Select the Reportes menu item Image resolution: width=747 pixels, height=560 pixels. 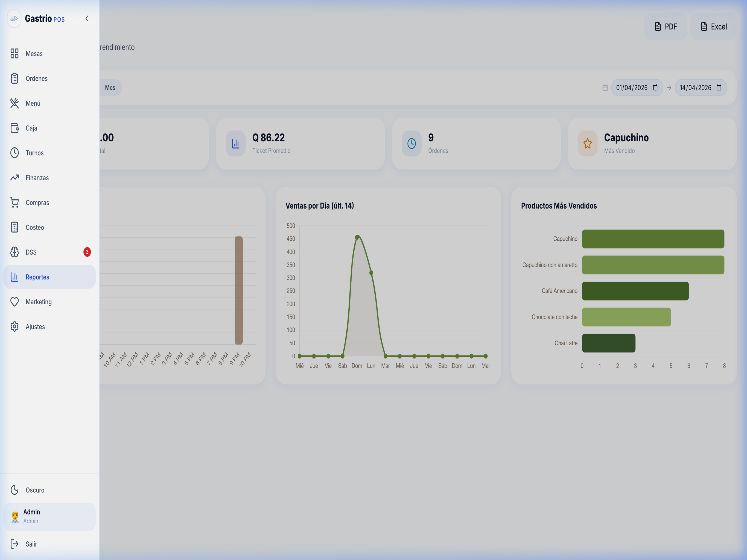50,277
